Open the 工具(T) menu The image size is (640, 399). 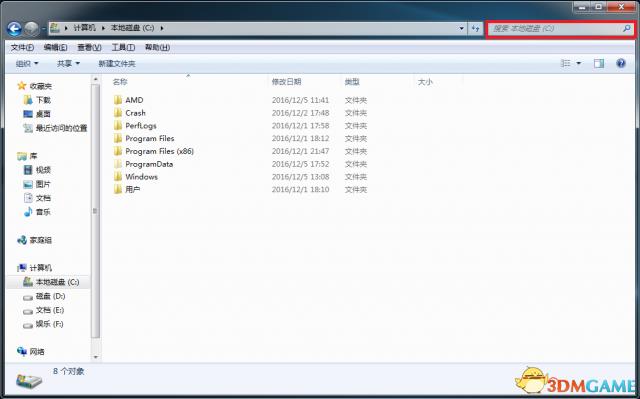(x=123, y=47)
